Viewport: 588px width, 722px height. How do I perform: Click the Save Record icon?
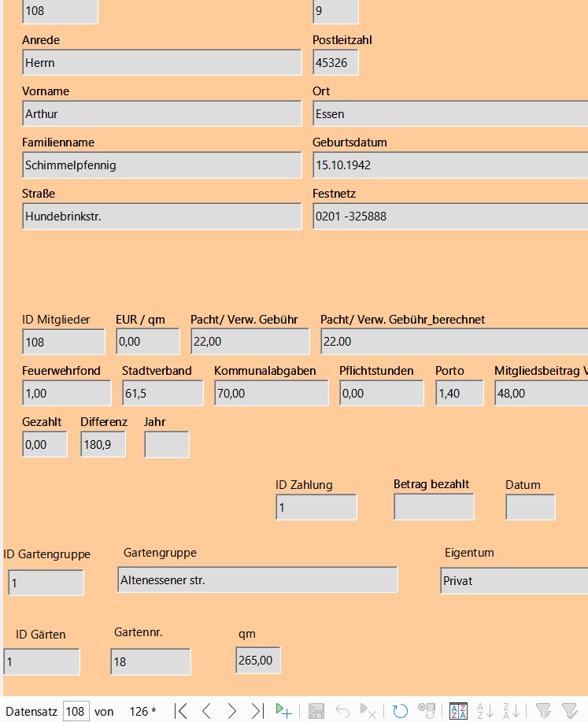tap(316, 711)
